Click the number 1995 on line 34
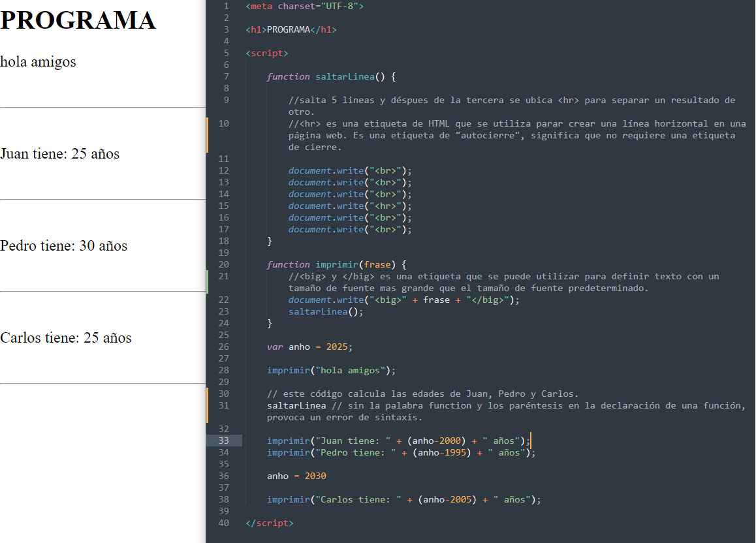Viewport: 756px width, 543px height. (456, 453)
